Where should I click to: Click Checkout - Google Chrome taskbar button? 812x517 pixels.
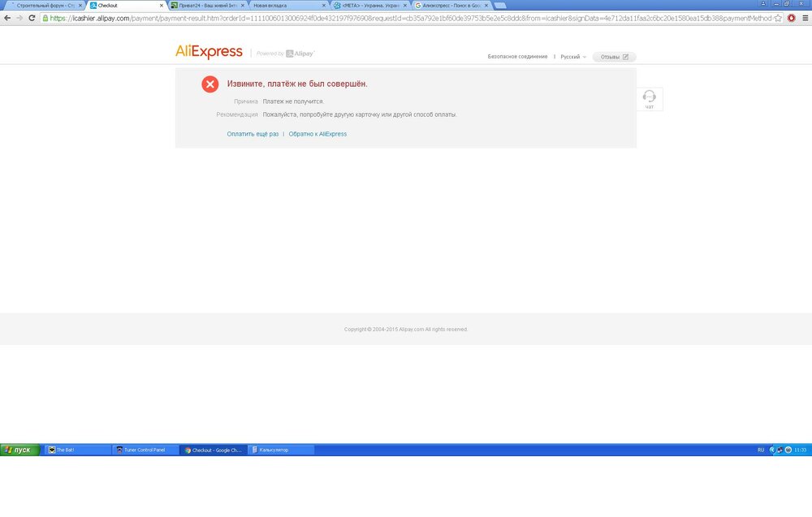(214, 450)
